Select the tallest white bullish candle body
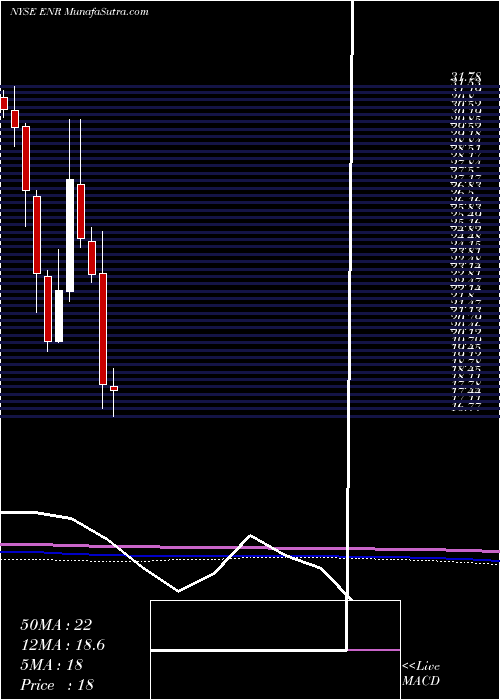Screen dimensions: 500x700 pyautogui.click(x=70, y=235)
